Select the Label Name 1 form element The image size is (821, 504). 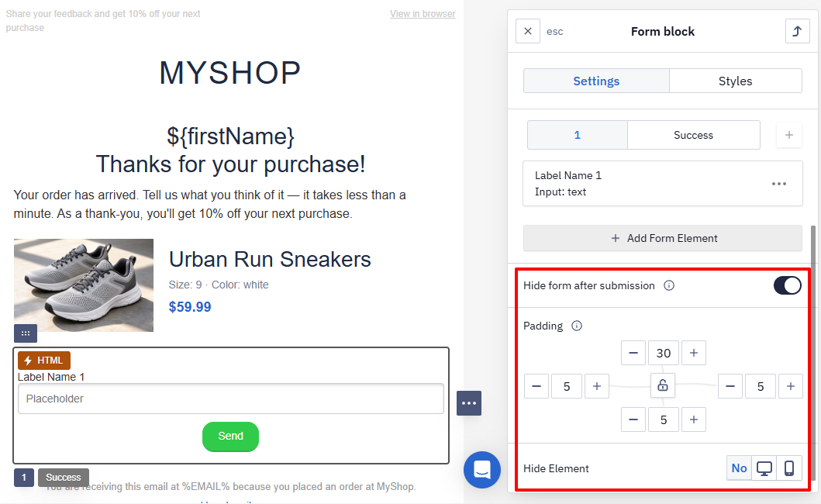pos(662,183)
